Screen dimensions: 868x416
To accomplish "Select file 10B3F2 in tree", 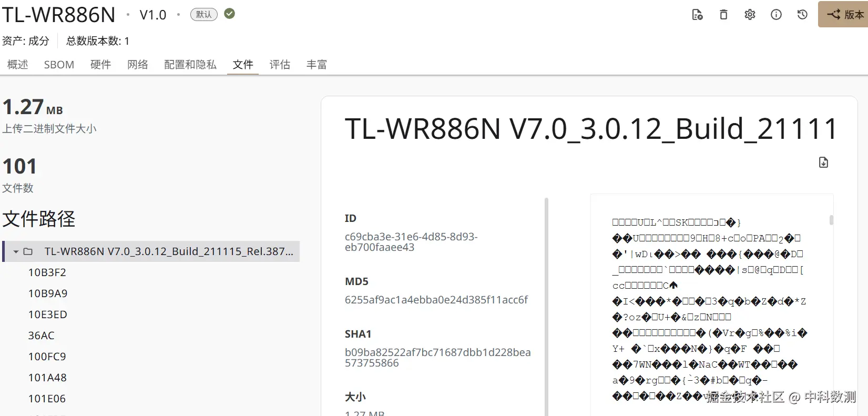I will point(47,272).
